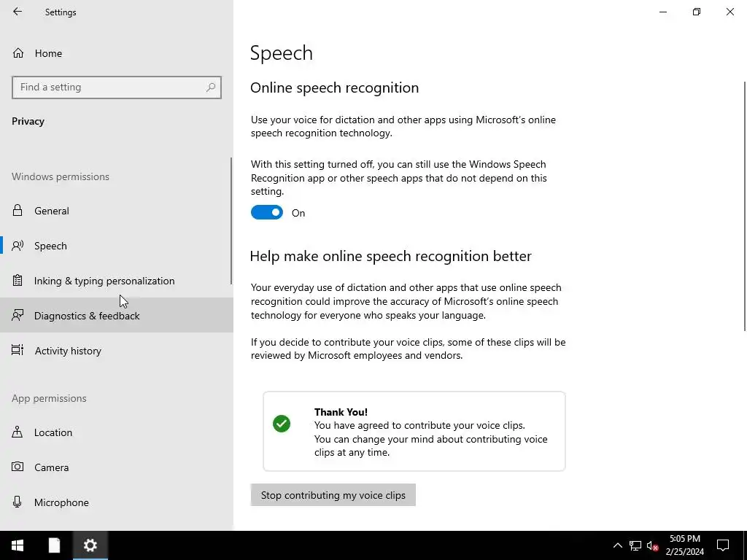
Task: Click the Online speech recognition heading
Action: pyautogui.click(x=334, y=87)
